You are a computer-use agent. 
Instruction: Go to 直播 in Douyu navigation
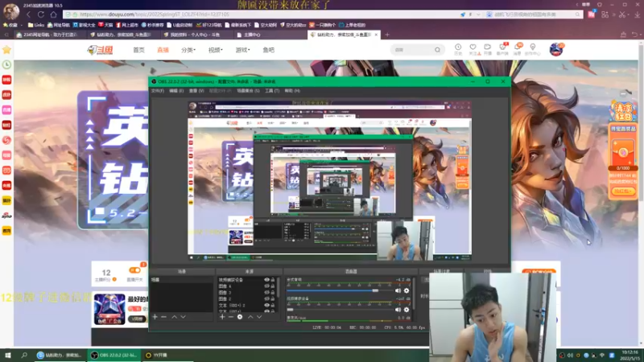point(163,50)
